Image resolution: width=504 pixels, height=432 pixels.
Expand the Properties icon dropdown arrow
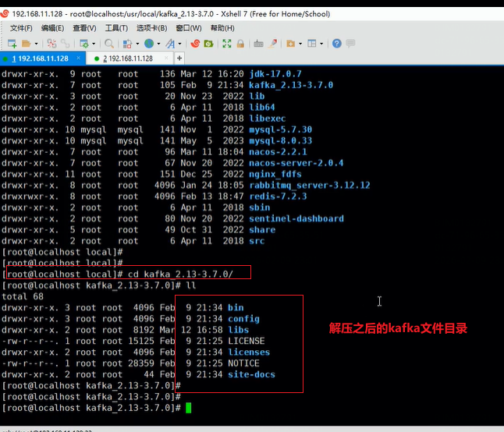94,44
